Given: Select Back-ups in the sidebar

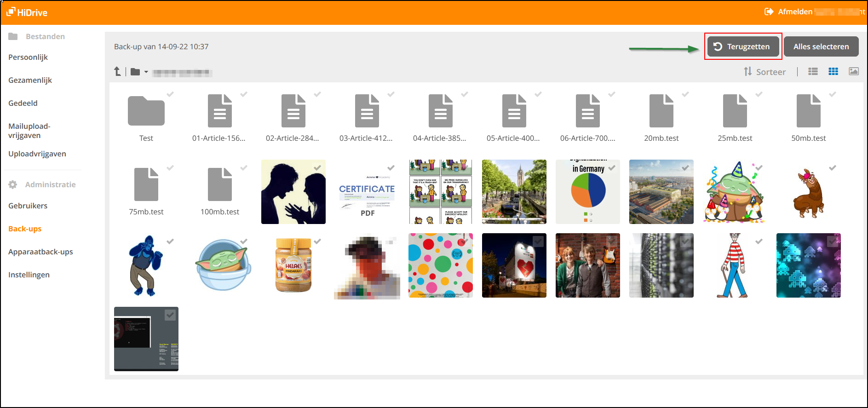Looking at the screenshot, I should point(25,229).
